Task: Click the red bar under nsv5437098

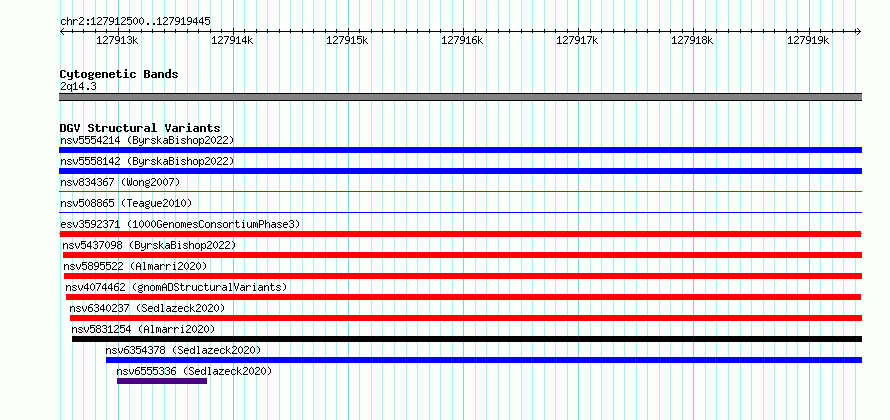Action: (463, 255)
